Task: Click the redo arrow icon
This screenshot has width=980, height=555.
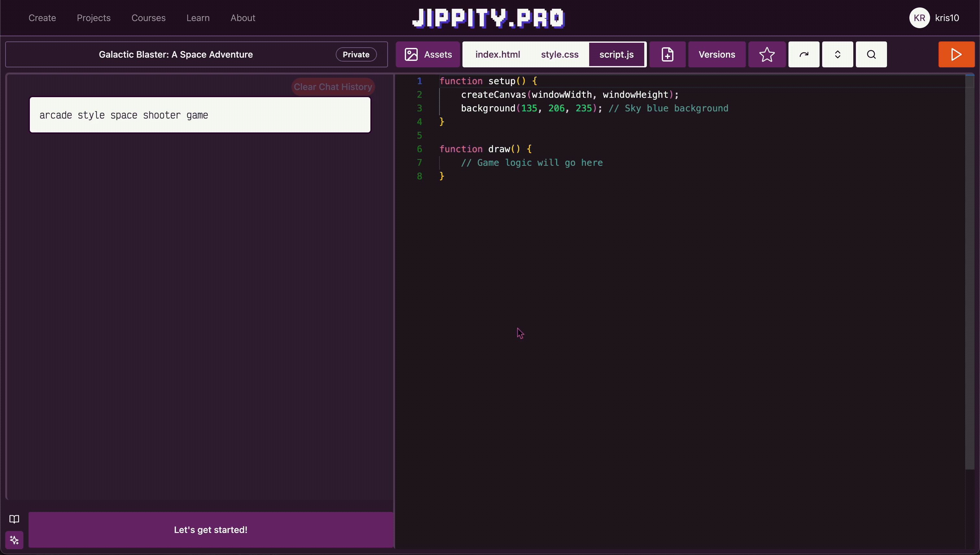Action: pyautogui.click(x=804, y=54)
